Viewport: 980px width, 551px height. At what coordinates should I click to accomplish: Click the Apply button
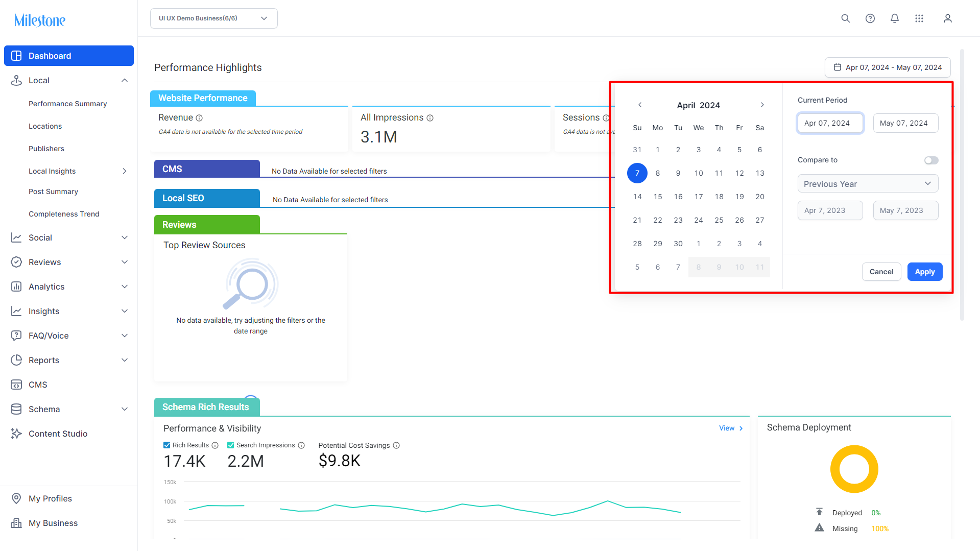tap(925, 272)
